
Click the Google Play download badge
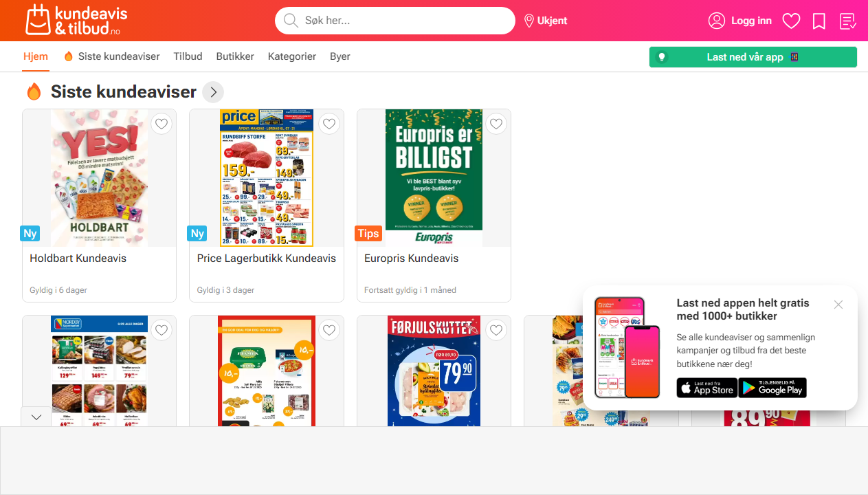tap(772, 388)
